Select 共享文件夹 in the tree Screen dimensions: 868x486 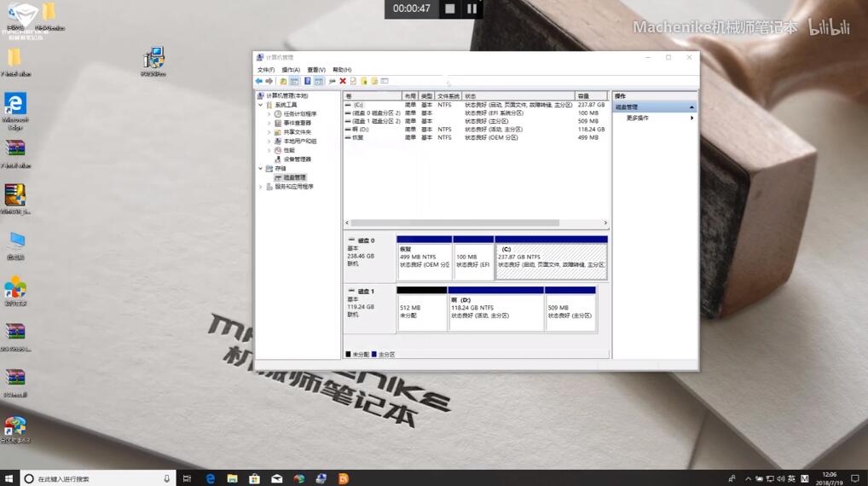tap(298, 132)
